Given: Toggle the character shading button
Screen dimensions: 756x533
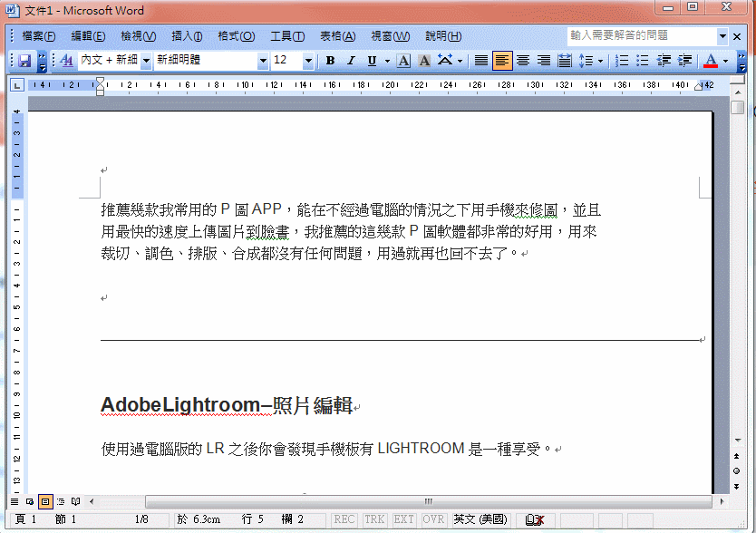Looking at the screenshot, I should (424, 61).
